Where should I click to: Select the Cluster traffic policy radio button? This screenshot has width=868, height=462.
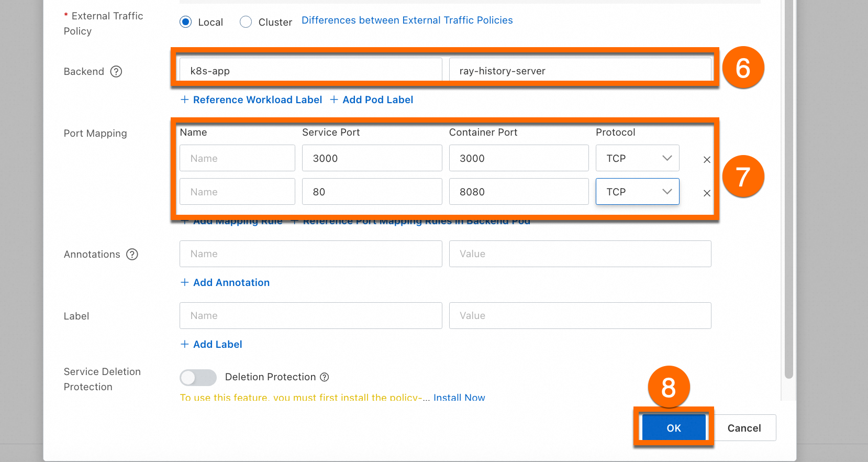pyautogui.click(x=246, y=22)
